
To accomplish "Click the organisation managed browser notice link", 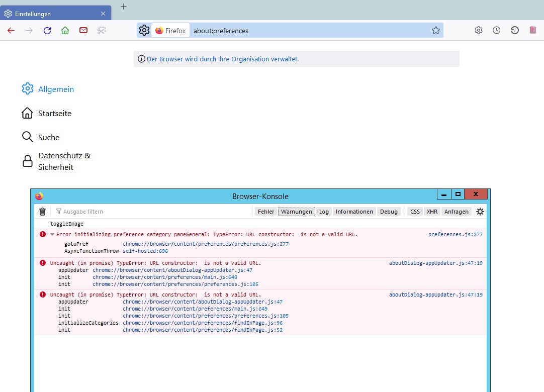I will click(x=223, y=59).
